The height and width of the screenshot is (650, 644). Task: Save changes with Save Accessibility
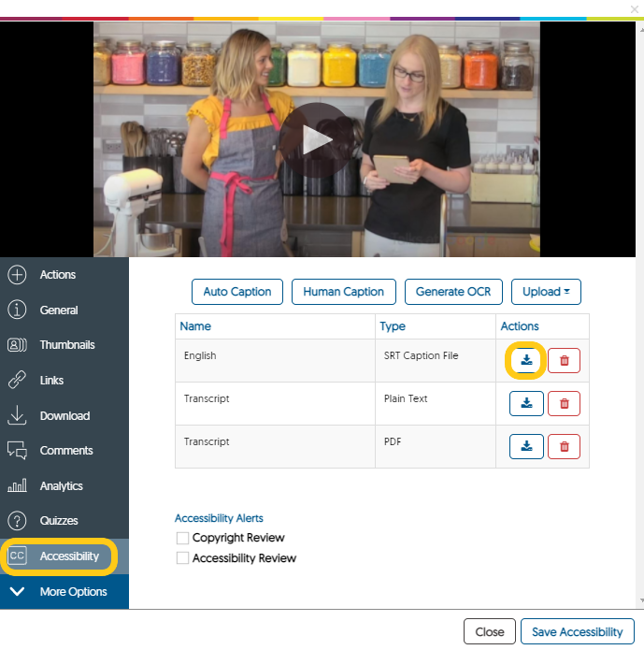[577, 632]
